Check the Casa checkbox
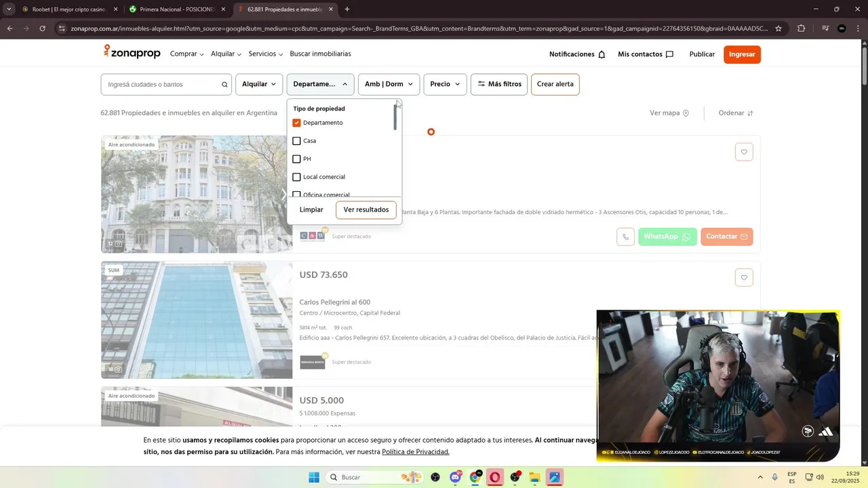This screenshot has height=488, width=868. pyautogui.click(x=296, y=141)
